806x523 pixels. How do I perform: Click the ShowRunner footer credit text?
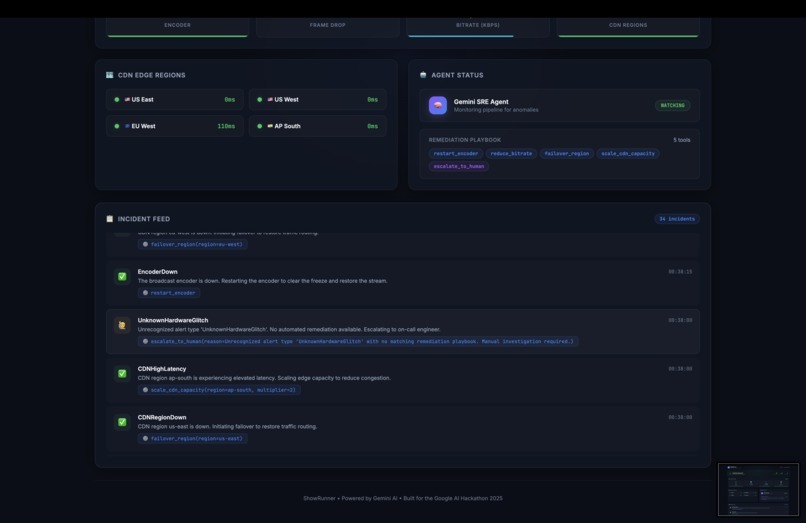click(402, 498)
